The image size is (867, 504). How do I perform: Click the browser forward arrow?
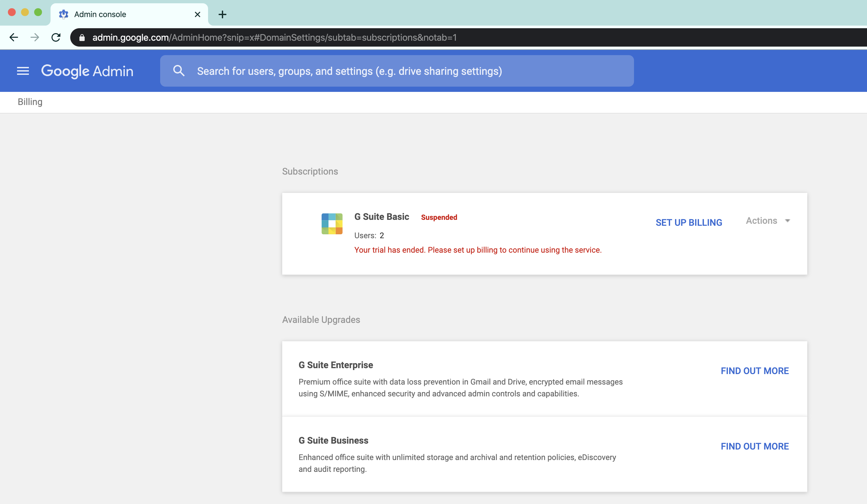click(35, 37)
